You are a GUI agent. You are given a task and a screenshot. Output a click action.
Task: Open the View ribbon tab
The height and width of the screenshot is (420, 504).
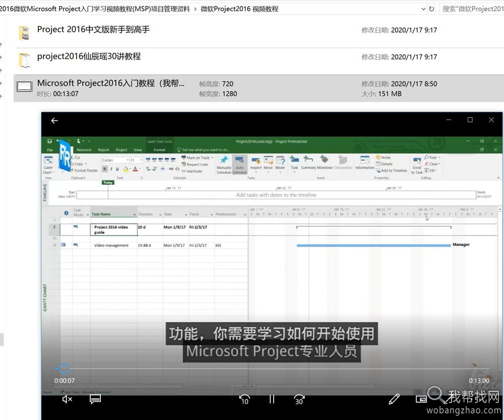pos(138,150)
